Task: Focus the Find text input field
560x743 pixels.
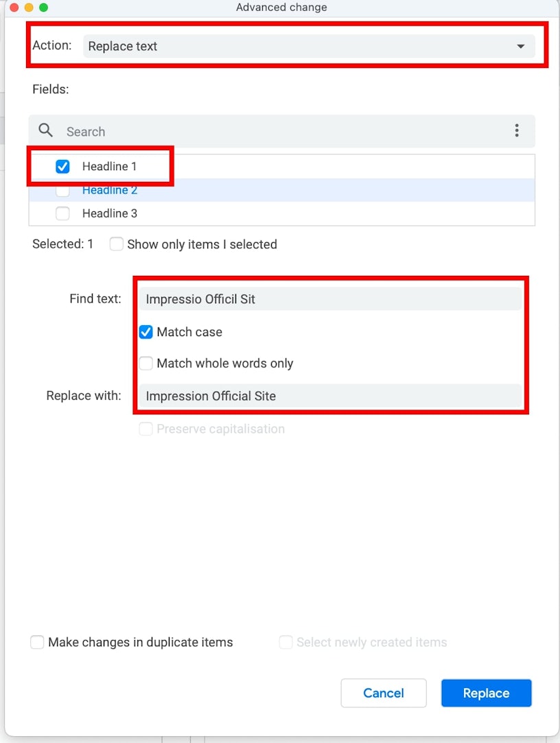Action: coord(329,299)
